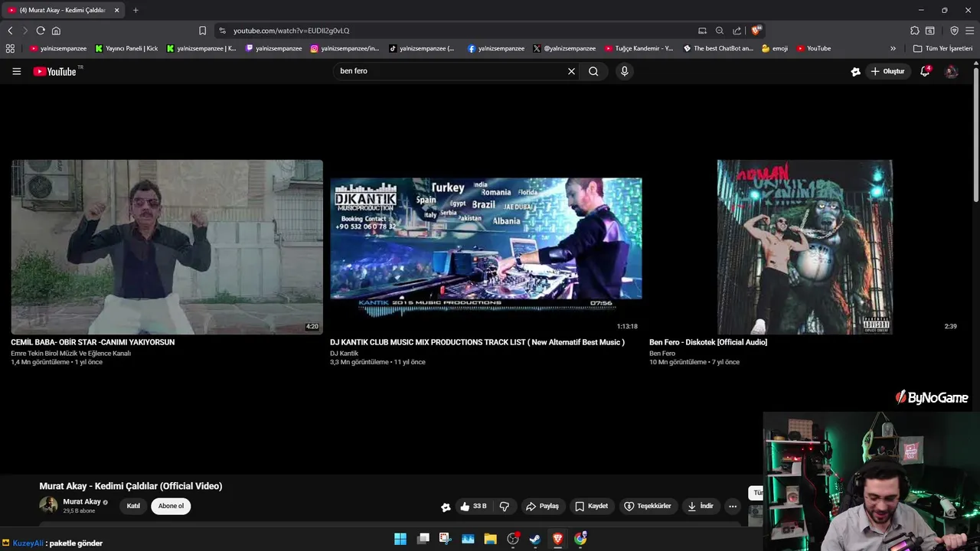Download video with İndir button
The image size is (980, 551).
(x=701, y=506)
